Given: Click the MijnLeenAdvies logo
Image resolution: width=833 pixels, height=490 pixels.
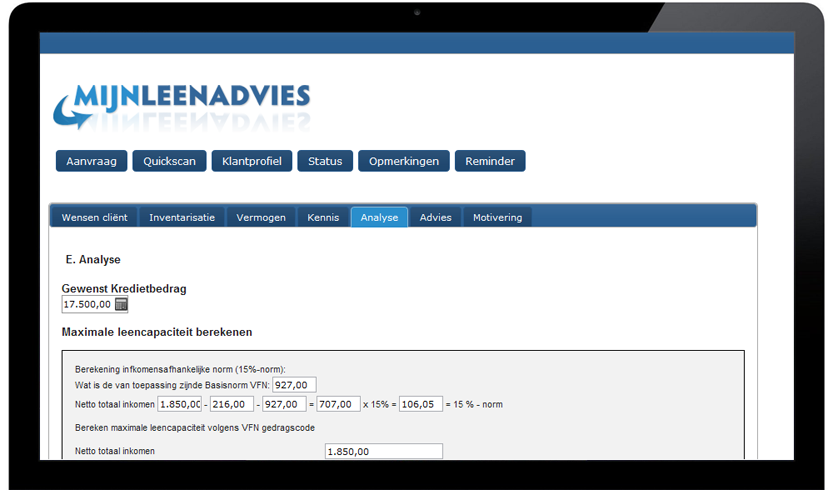Looking at the screenshot, I should click(181, 105).
